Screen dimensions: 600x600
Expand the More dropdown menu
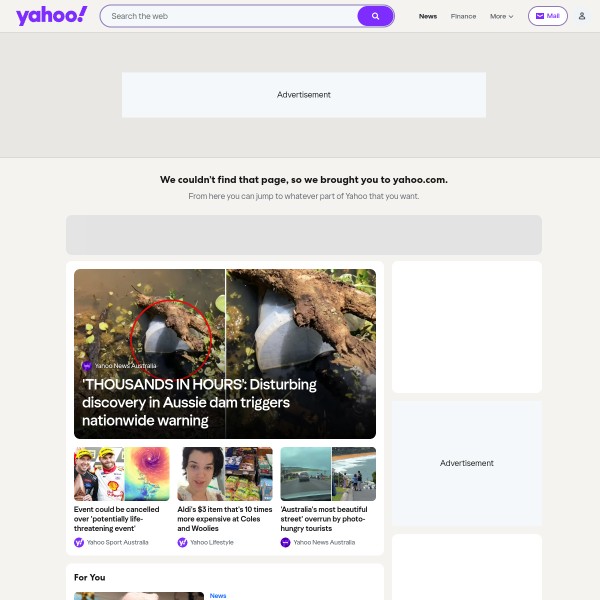pyautogui.click(x=501, y=16)
